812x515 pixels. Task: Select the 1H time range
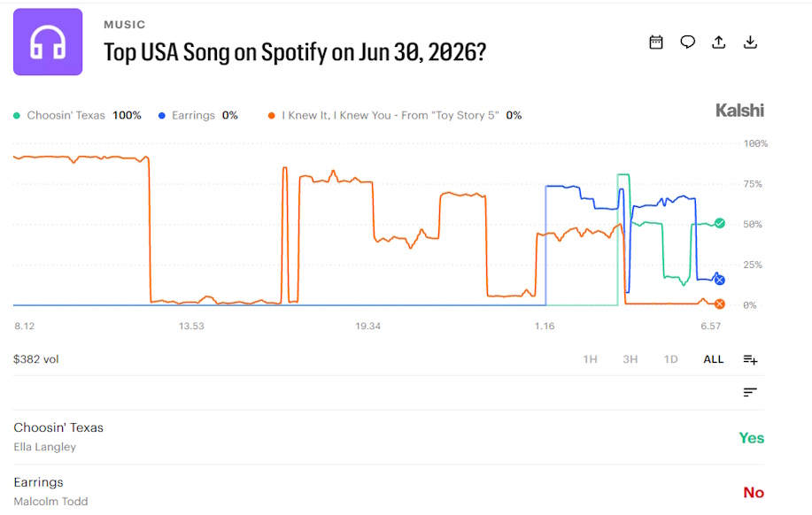tap(590, 359)
